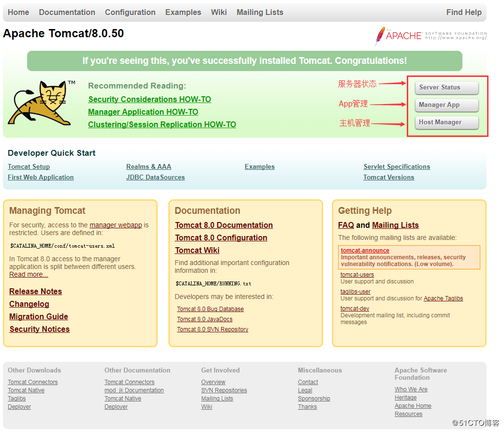Screen dimensions: 504x431
Task: Open Deployer under Other Documentation
Action: tap(116, 407)
